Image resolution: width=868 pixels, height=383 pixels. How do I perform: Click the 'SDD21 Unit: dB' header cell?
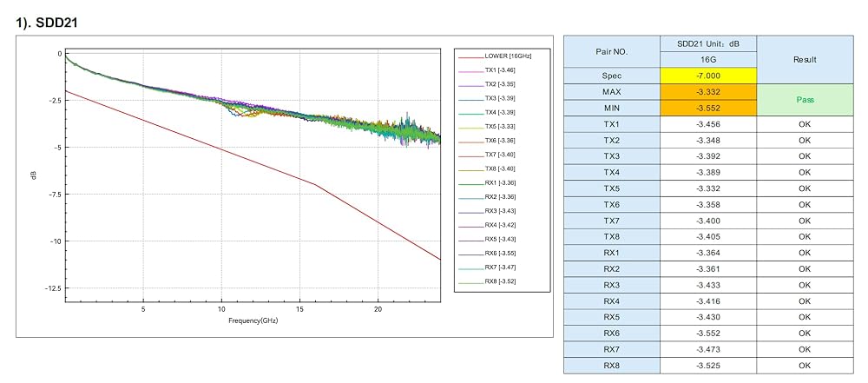click(708, 43)
